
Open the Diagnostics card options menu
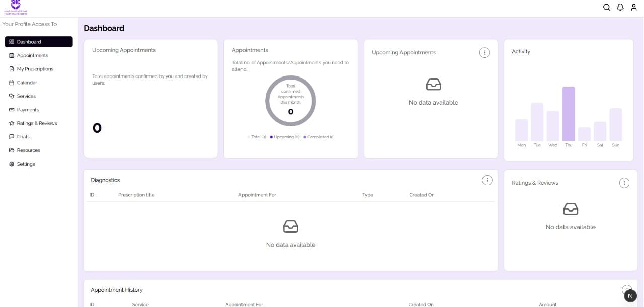[x=487, y=180]
